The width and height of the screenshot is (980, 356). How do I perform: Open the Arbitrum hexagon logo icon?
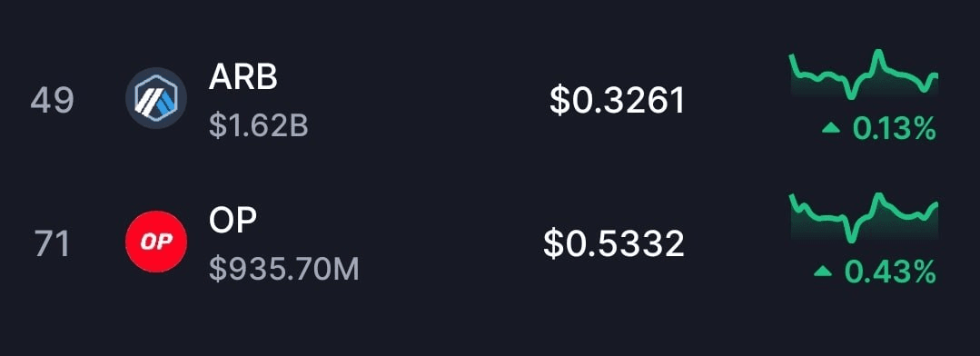[x=156, y=99]
